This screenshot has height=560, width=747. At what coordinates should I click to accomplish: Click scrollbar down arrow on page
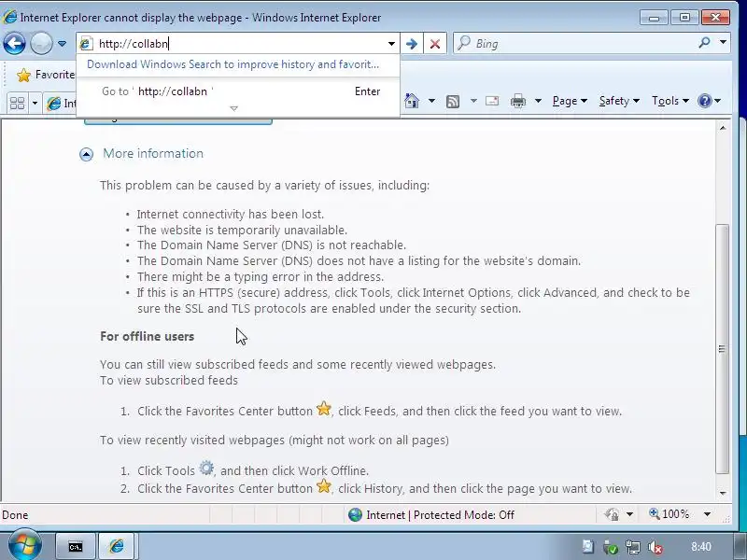[723, 493]
